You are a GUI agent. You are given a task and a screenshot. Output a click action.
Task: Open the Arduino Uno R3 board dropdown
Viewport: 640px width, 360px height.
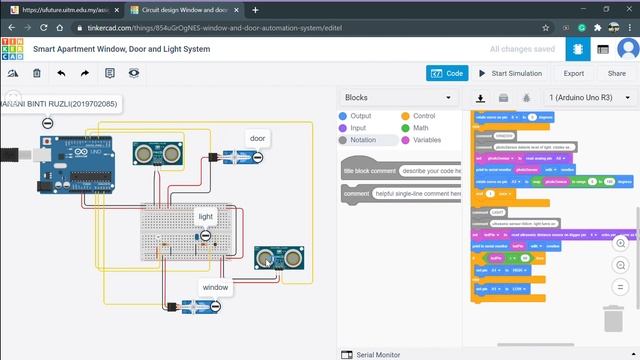[589, 98]
